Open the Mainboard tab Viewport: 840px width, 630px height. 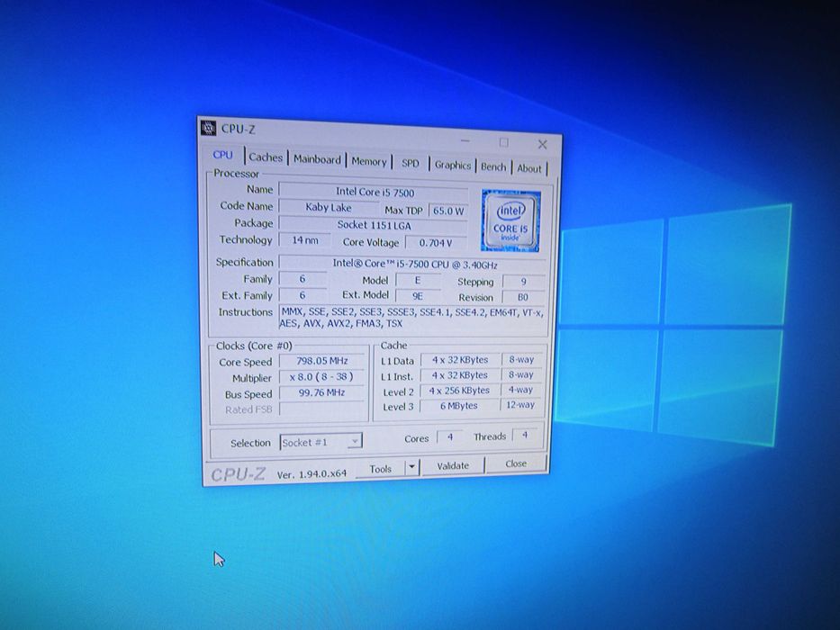[x=317, y=159]
